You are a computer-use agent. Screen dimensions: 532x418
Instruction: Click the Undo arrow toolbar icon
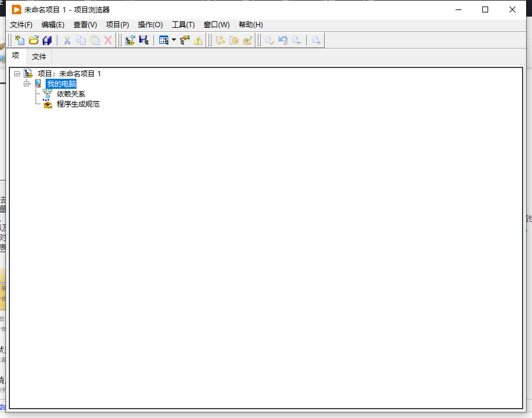tap(283, 40)
